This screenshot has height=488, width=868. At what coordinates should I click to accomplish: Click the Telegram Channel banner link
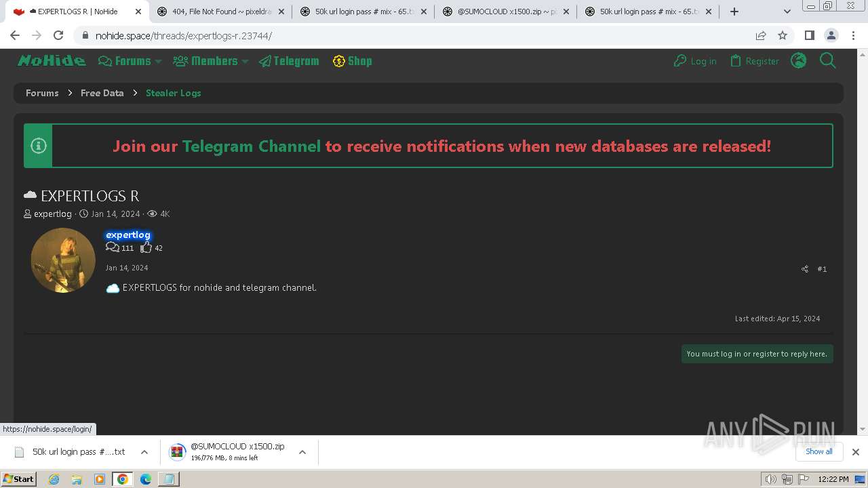click(251, 146)
